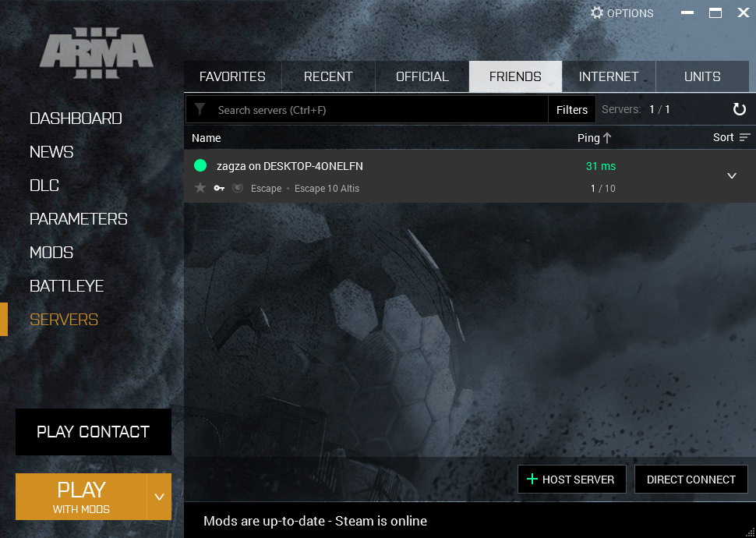Click the password key icon on server
The image size is (756, 538).
(x=219, y=189)
